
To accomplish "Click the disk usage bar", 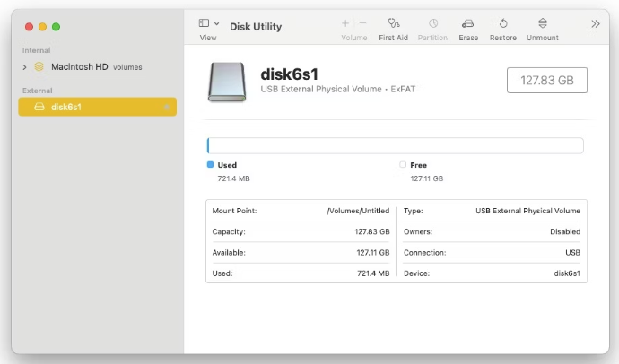I will click(395, 145).
